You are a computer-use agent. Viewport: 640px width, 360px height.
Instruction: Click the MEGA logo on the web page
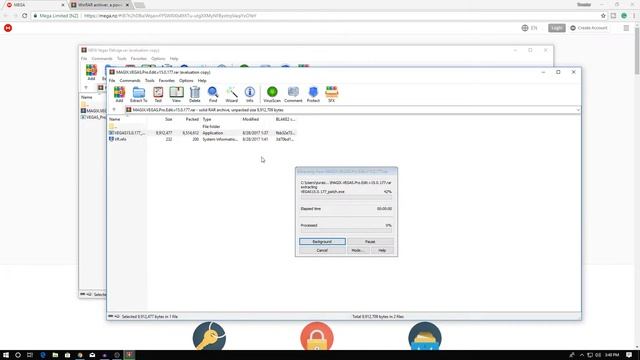click(x=8, y=28)
